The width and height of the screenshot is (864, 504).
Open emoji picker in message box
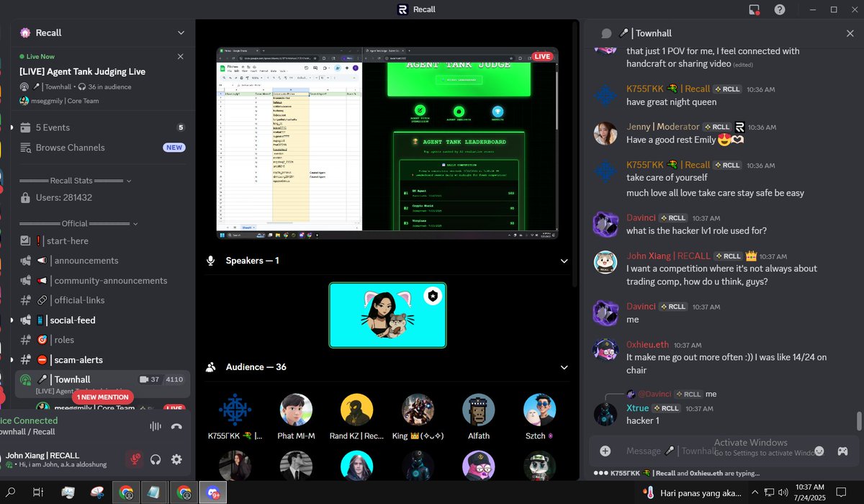click(819, 451)
